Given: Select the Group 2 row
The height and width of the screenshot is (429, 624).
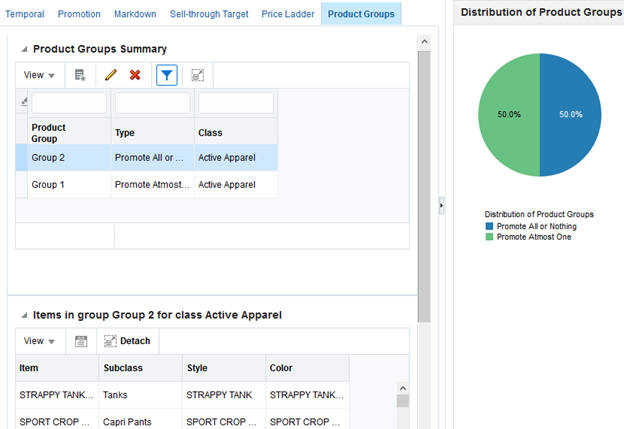Looking at the screenshot, I should pos(146,158).
